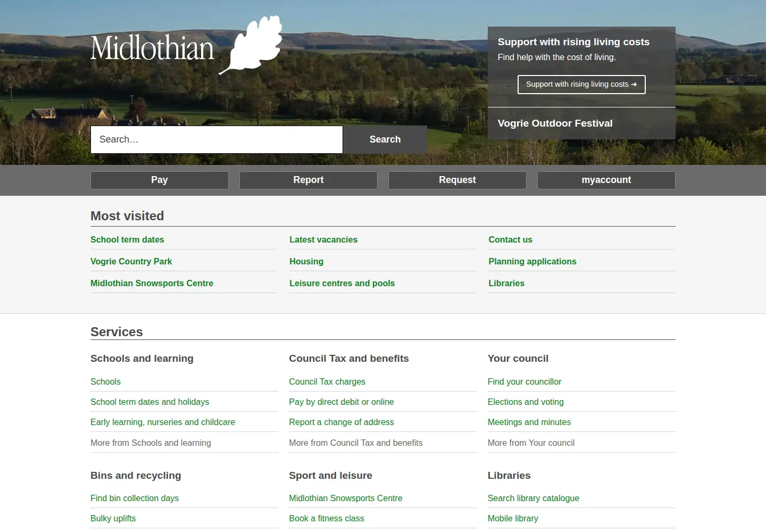Select the Bins and recycling heading
Screen dimensions: 766x532
point(136,476)
